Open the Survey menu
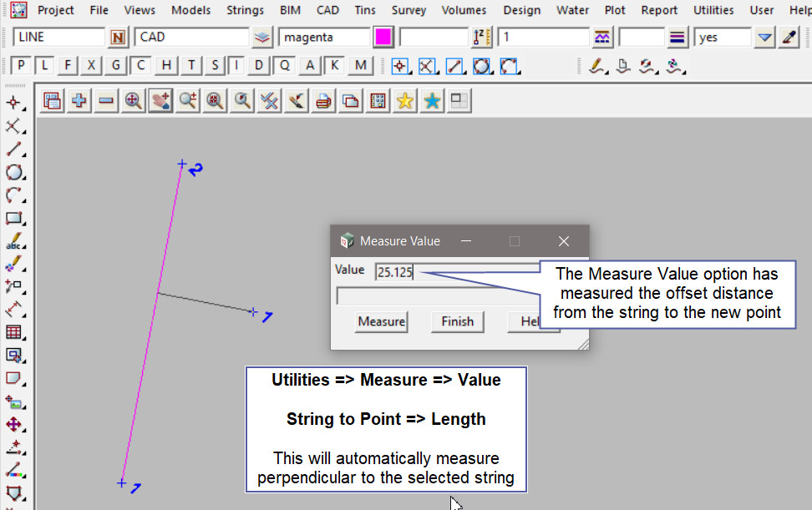 (x=409, y=10)
